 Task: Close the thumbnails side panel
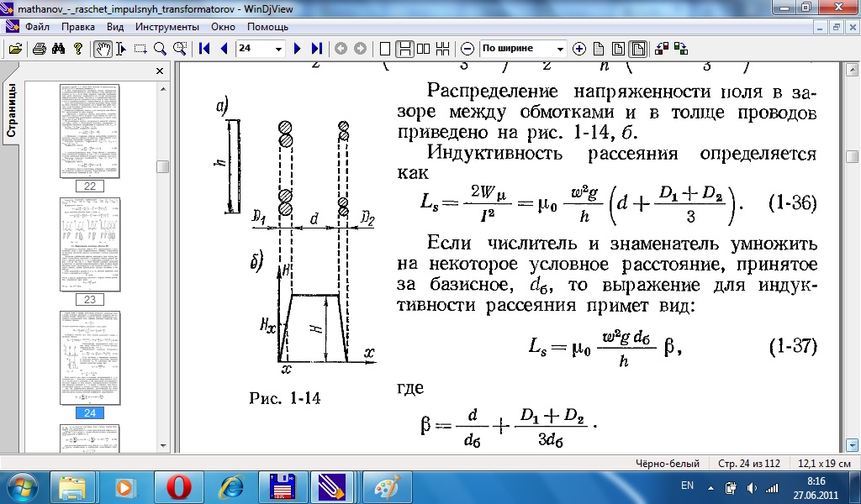click(160, 71)
